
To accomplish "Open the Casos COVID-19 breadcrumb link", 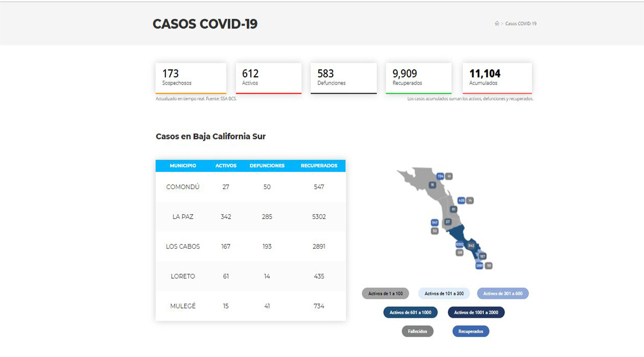I will click(521, 24).
